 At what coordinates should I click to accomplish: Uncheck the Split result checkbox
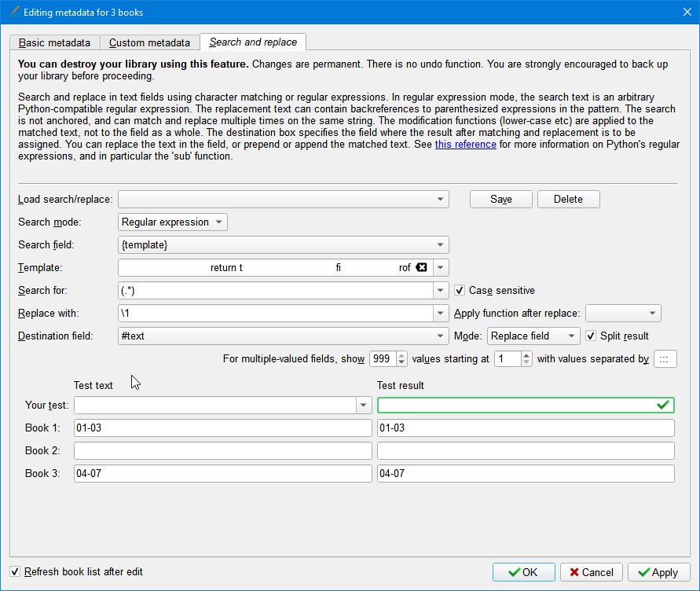pos(592,336)
